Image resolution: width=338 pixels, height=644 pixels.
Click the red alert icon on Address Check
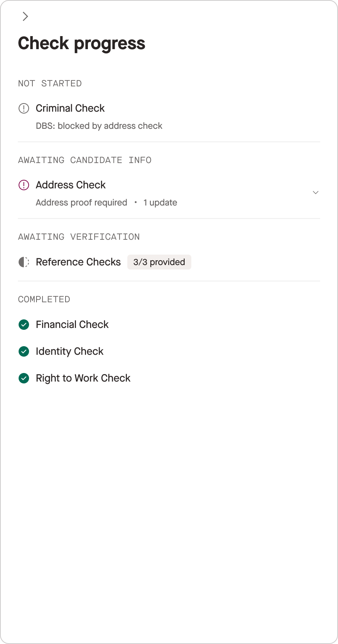pyautogui.click(x=24, y=185)
